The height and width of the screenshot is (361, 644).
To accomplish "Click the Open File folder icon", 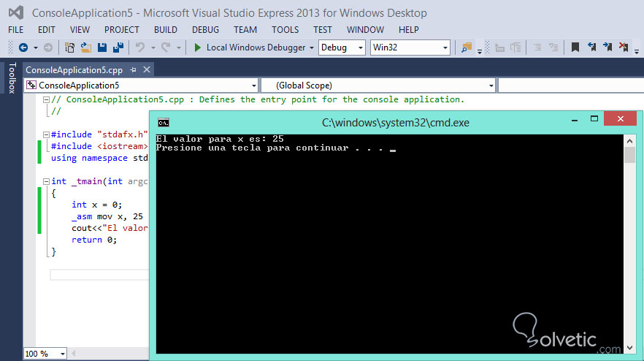I will pyautogui.click(x=86, y=47).
